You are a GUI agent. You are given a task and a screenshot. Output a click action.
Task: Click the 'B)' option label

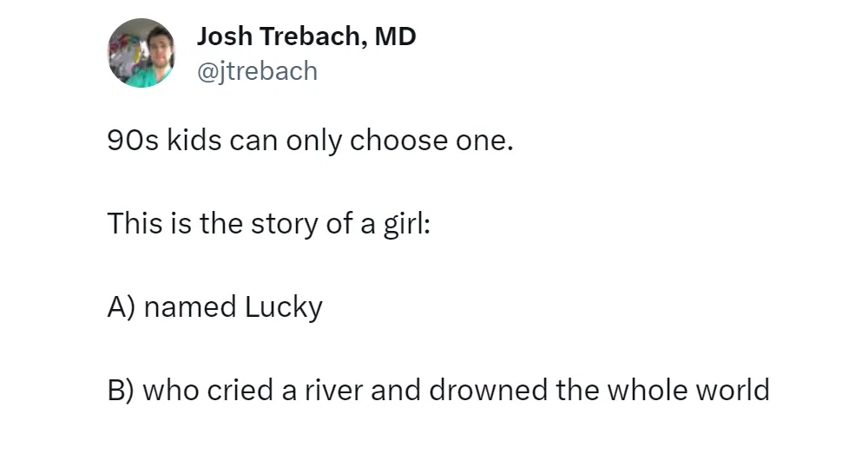(x=121, y=390)
